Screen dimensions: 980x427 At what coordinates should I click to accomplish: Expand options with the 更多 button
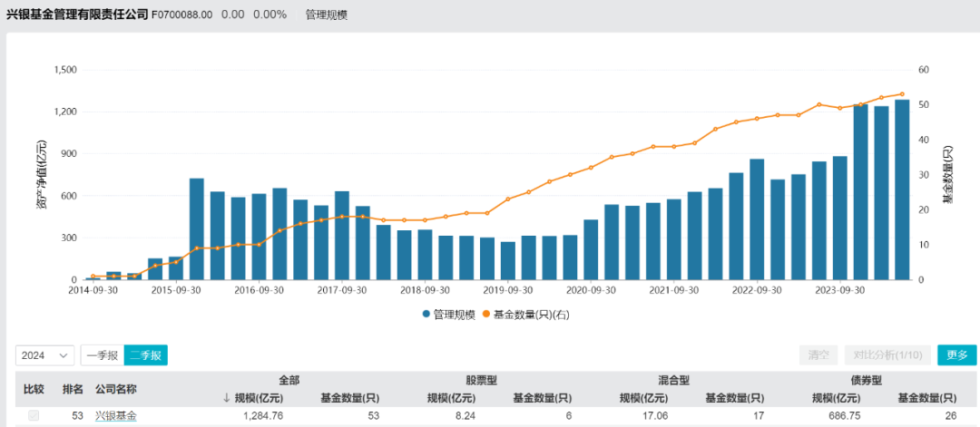[957, 355]
